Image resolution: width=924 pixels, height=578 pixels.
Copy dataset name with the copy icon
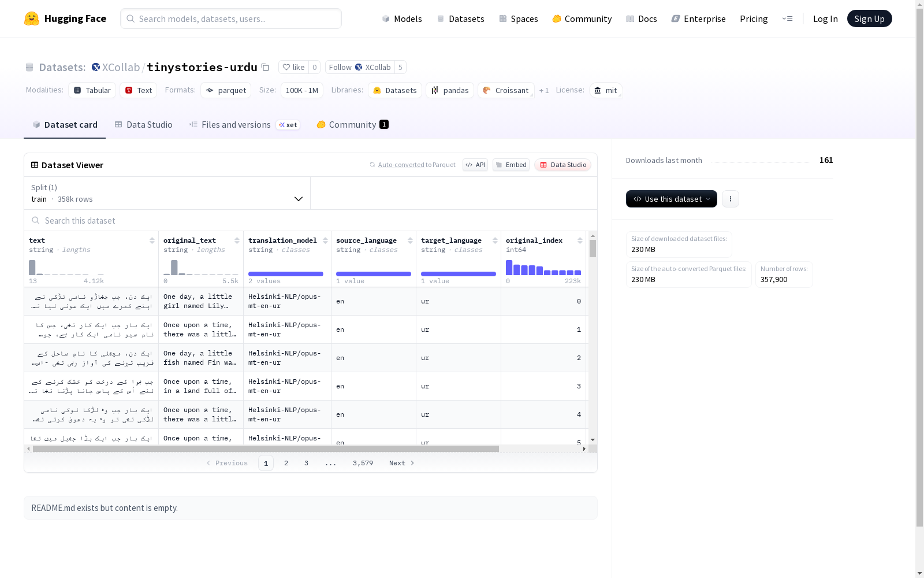pyautogui.click(x=265, y=67)
